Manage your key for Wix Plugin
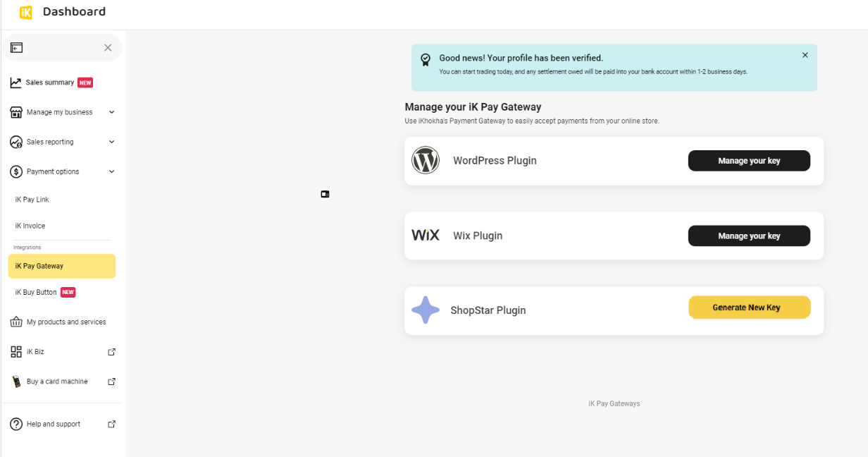The width and height of the screenshot is (868, 457). click(749, 236)
